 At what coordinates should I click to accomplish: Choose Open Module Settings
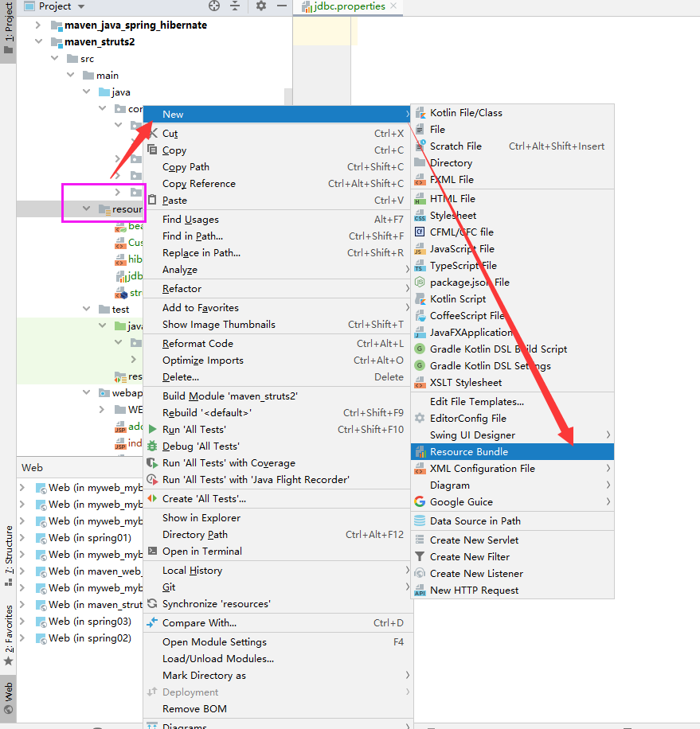click(278, 642)
